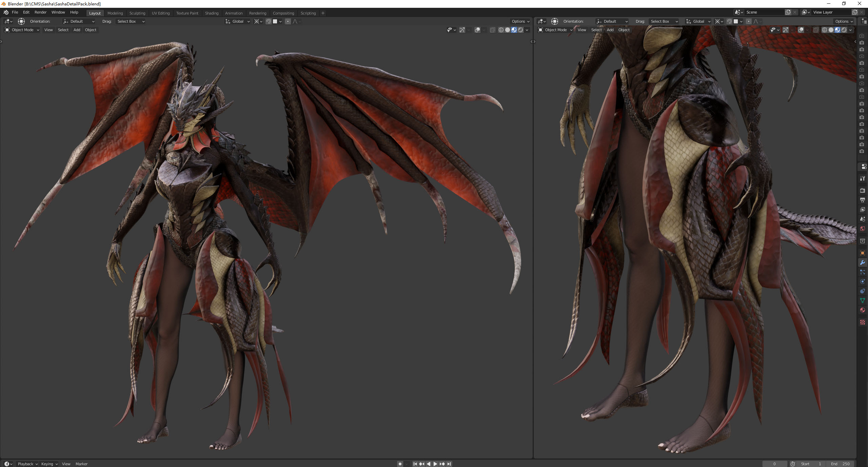The width and height of the screenshot is (868, 467).
Task: Click new scene button beside Scene
Action: [x=788, y=12]
